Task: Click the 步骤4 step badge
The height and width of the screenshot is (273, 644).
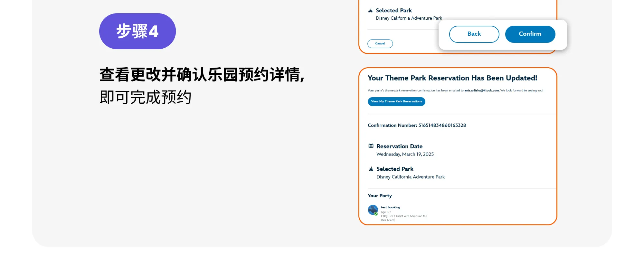Action: (x=137, y=31)
